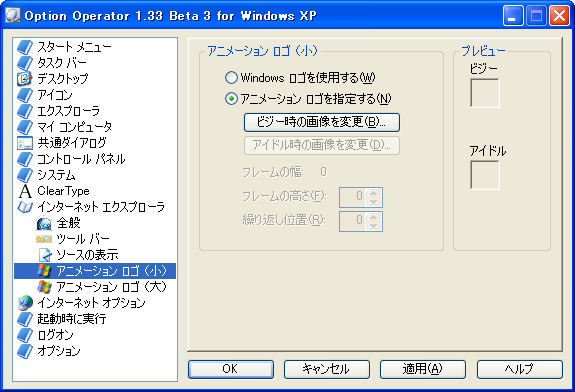Click the Windows flag icon for アニメーション ロゴ (大)
The height and width of the screenshot is (392, 575).
coord(44,287)
